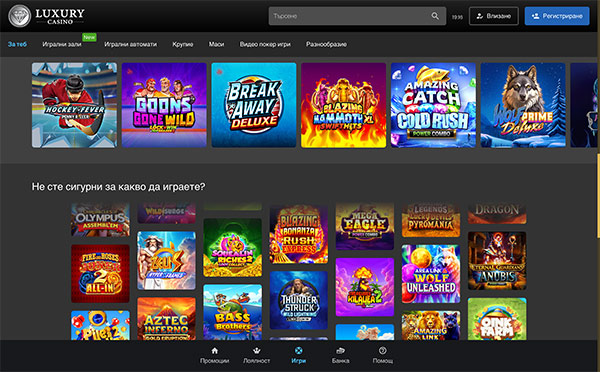Open the Mega Eagle game thumbnail
The image size is (600, 372).
click(365, 227)
